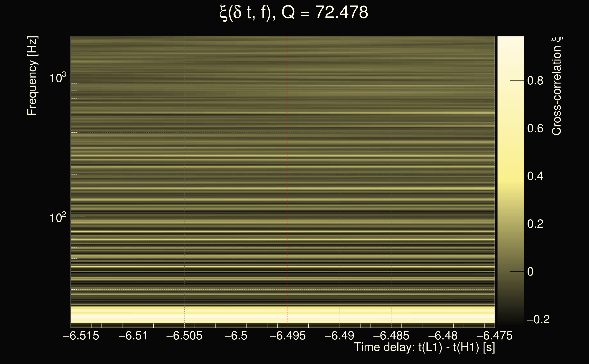The height and width of the screenshot is (364, 589).
Task: Click the 0 tick on the colorbar
Action: [531, 272]
